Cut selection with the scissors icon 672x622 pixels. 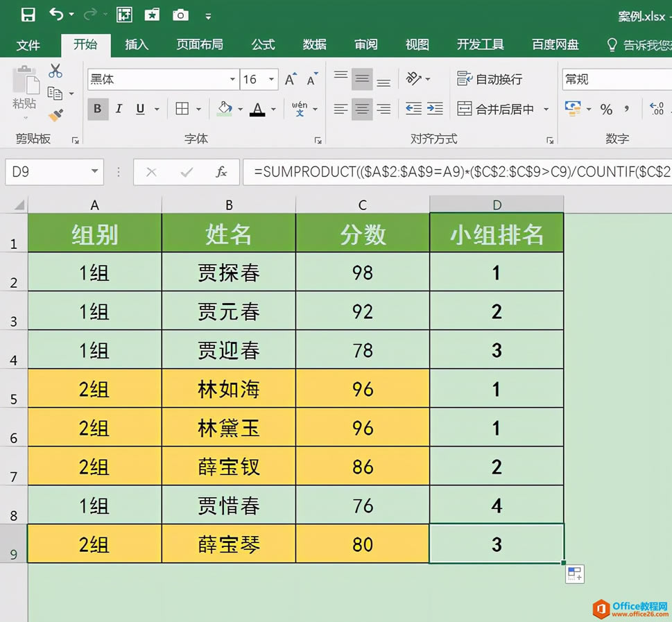pos(55,71)
